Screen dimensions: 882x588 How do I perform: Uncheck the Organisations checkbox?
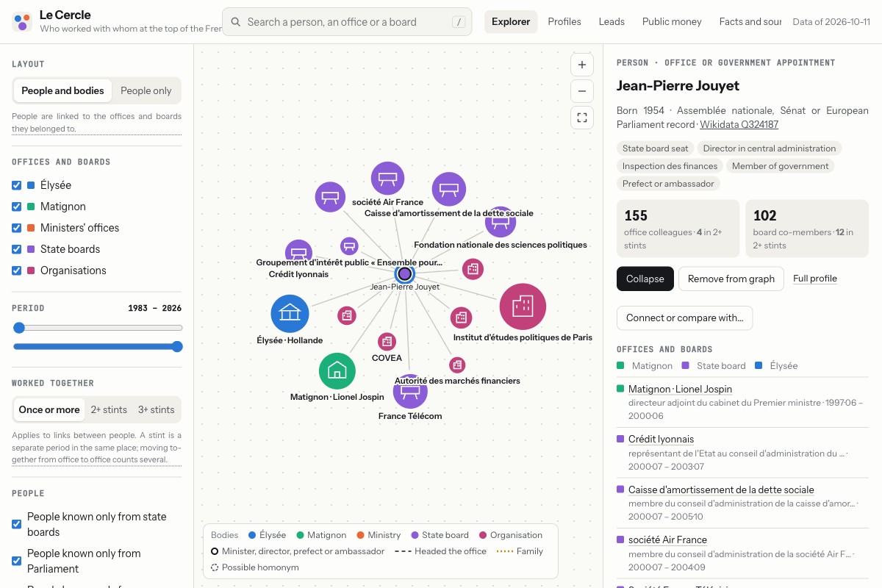(x=16, y=270)
